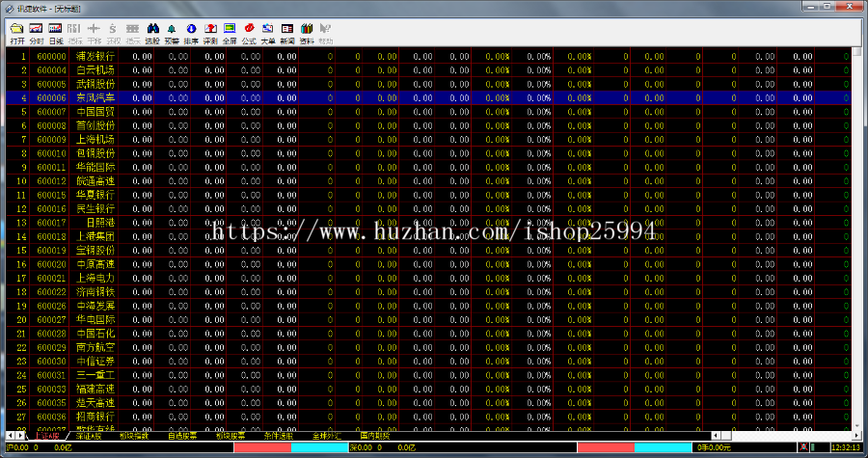Open the 国内期货 tab
The height and width of the screenshot is (458, 868).
(x=375, y=436)
